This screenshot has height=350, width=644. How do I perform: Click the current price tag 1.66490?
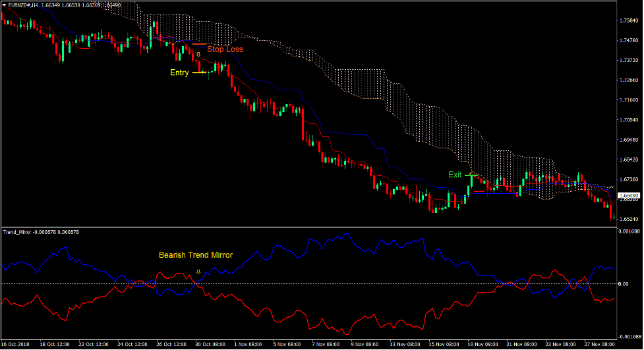pyautogui.click(x=629, y=196)
